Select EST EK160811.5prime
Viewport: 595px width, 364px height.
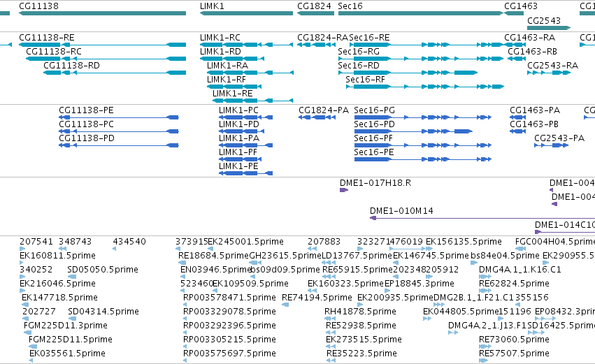coord(57,256)
